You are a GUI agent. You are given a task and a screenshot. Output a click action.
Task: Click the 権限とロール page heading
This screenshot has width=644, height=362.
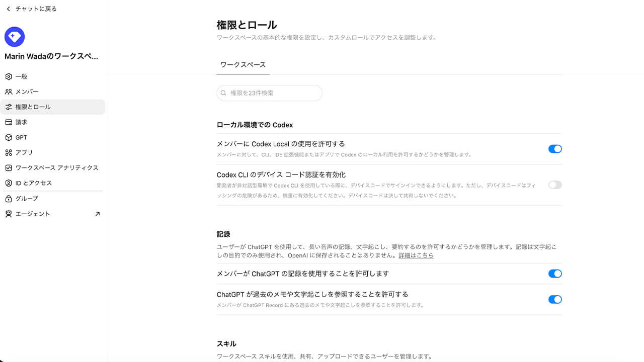pos(247,25)
